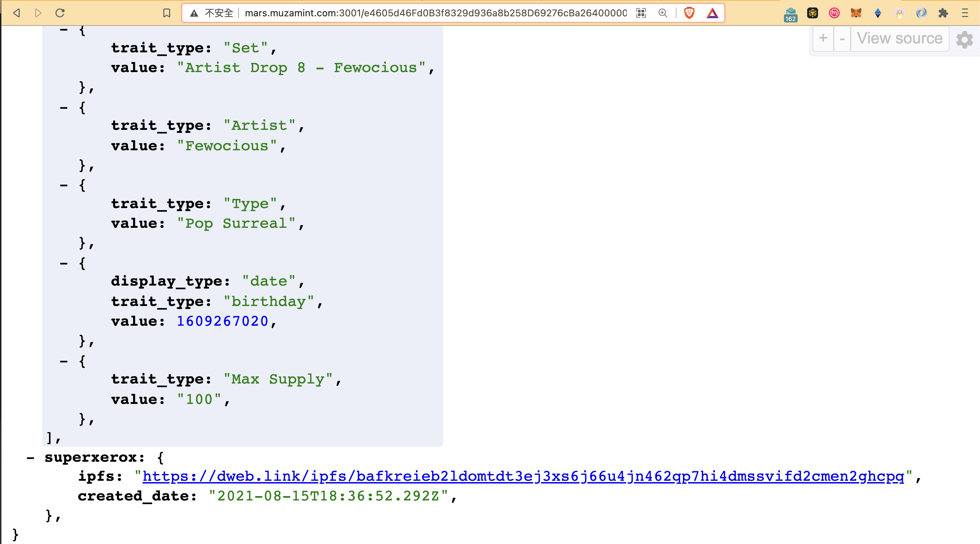Screen dimensions: 980x544
Task: Open the blue swirl extension icon
Action: pos(921,13)
